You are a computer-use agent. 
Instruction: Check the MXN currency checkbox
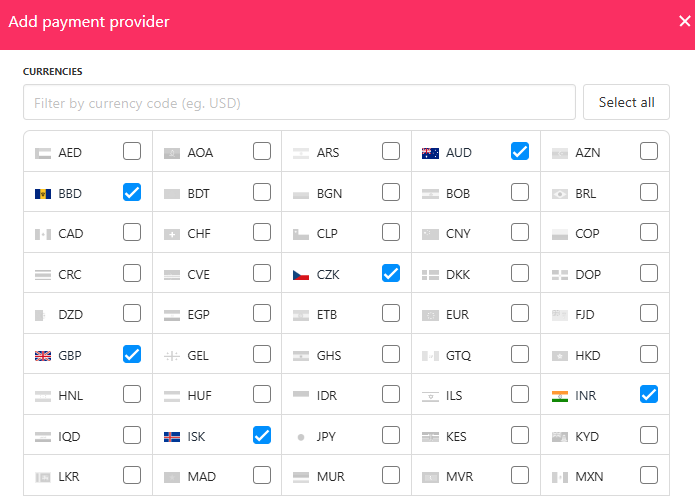(x=649, y=475)
